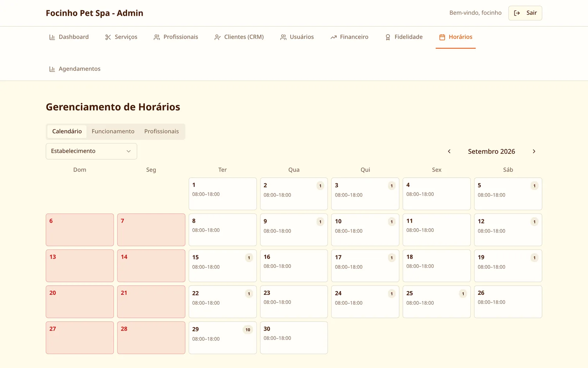Viewport: 588px width, 368px height.
Task: Open day 8 in the calendar
Action: click(x=223, y=230)
